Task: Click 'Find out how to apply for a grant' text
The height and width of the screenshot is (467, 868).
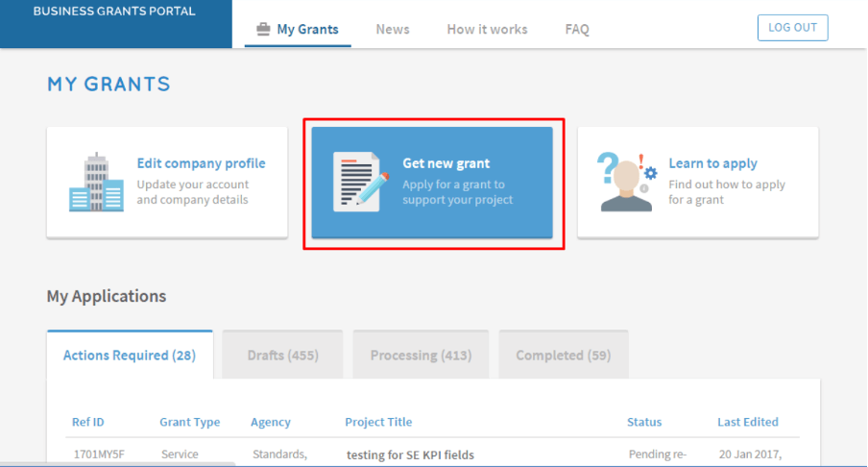Action: click(727, 191)
